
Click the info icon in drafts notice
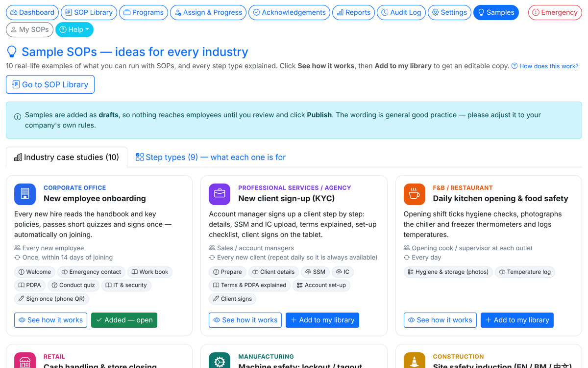click(x=18, y=117)
